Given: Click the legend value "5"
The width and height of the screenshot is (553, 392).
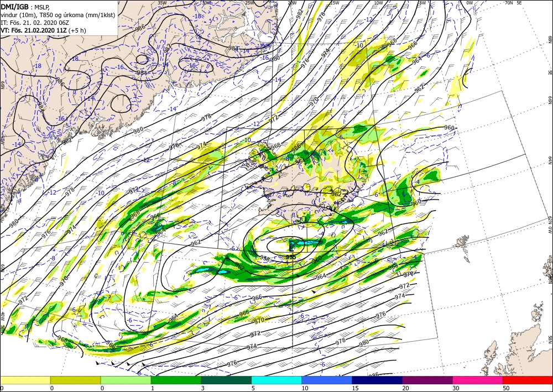Looking at the screenshot, I should pos(253,388).
